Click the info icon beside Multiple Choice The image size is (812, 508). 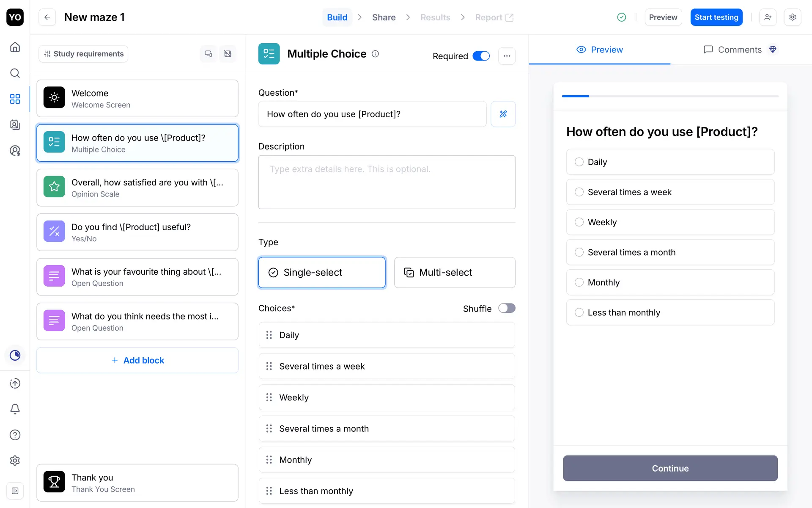[x=375, y=54]
